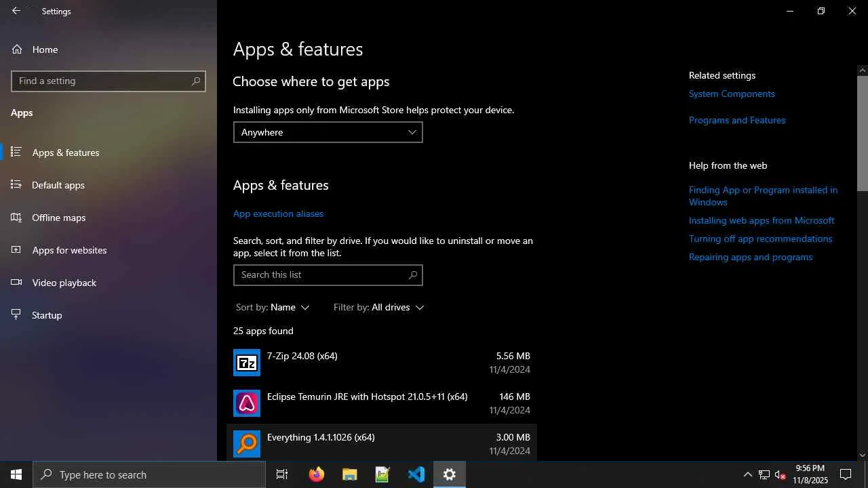Open Repairing apps and programs link
The image size is (868, 488).
coord(751,257)
